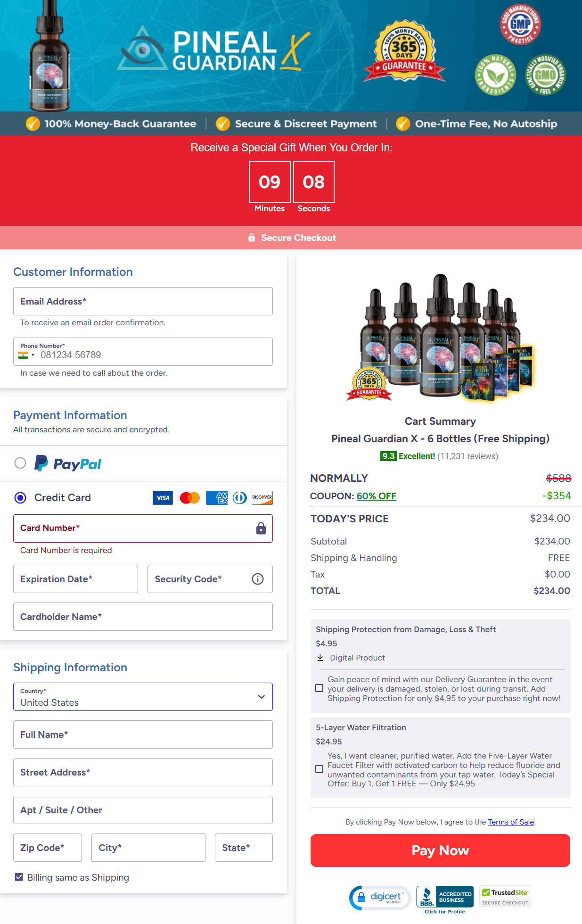
Task: Click the PayPal logo
Action: [x=68, y=463]
